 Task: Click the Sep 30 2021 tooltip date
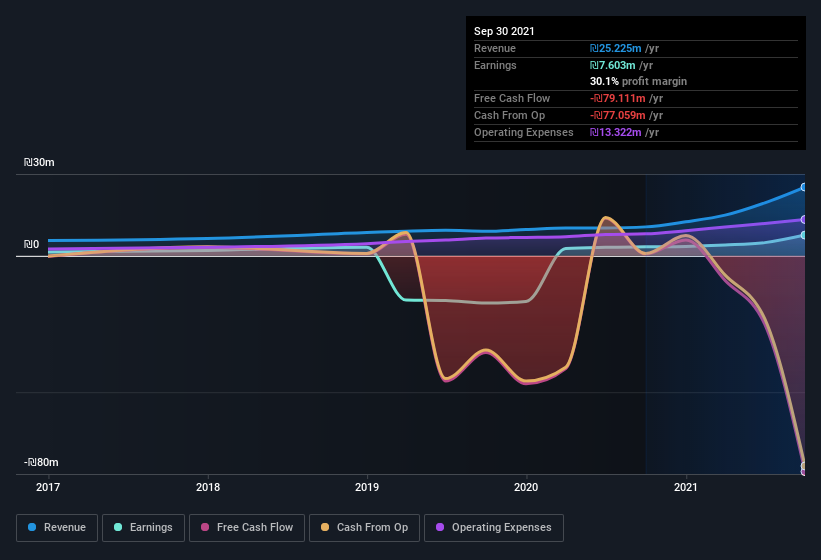(504, 31)
